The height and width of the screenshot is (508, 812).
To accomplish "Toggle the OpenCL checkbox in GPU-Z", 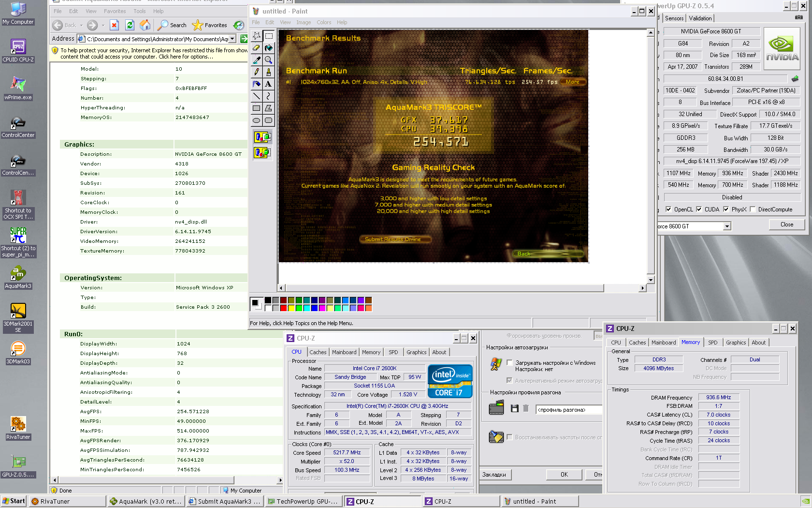I will click(668, 209).
